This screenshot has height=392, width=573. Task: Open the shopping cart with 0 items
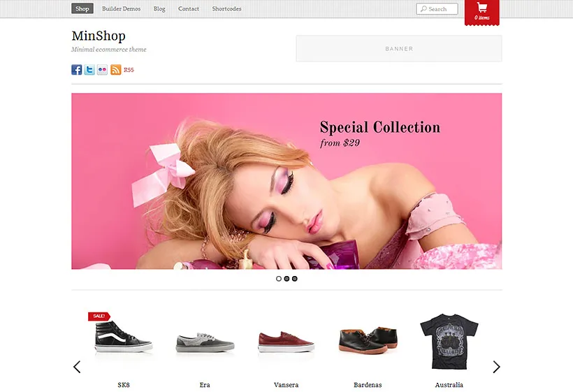(x=481, y=12)
